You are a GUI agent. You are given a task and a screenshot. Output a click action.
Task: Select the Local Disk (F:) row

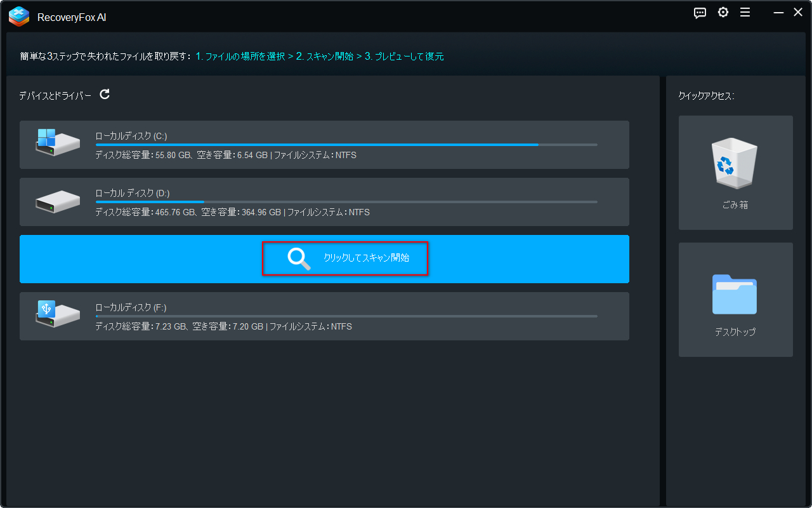[324, 316]
